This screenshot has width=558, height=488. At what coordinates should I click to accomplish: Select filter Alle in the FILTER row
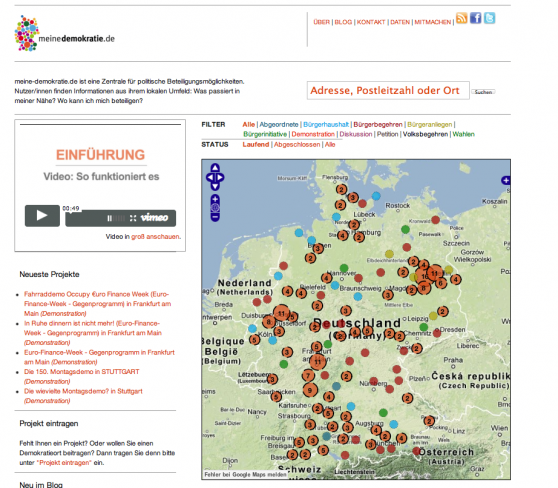(249, 124)
